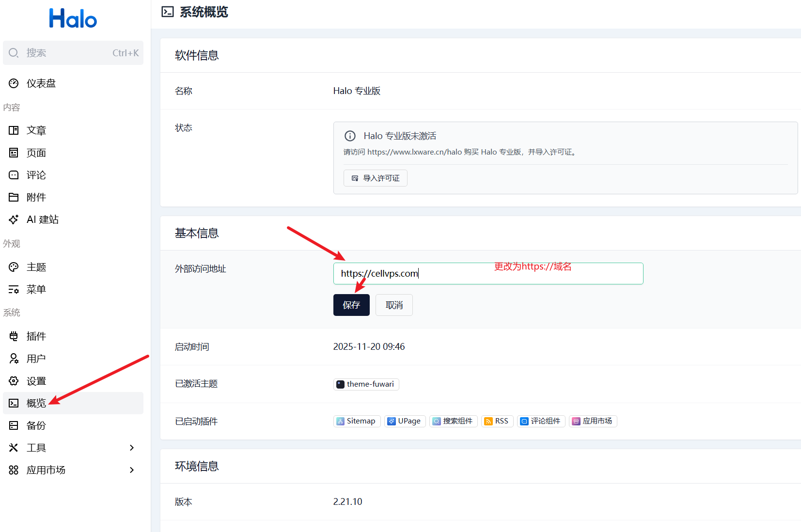The height and width of the screenshot is (532, 801).
Task: Click the 保存 save button
Action: (x=351, y=305)
